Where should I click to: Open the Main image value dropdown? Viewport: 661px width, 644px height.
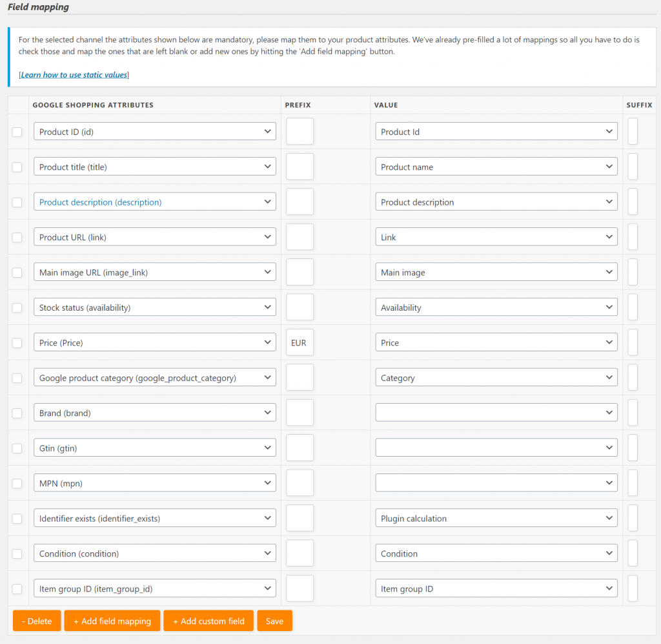pyautogui.click(x=496, y=272)
